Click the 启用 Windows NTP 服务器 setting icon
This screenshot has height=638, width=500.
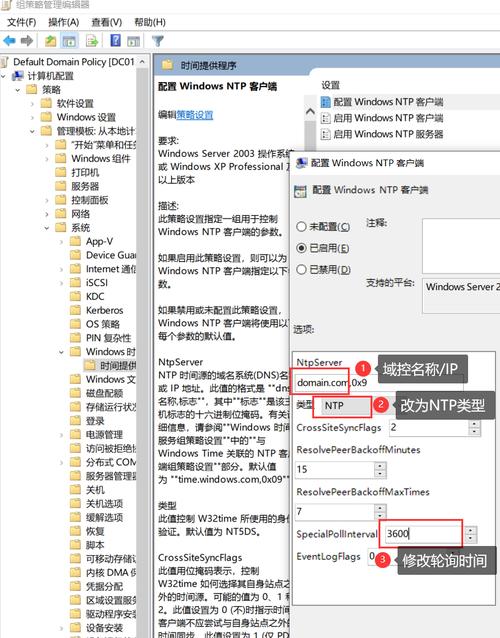pyautogui.click(x=325, y=134)
